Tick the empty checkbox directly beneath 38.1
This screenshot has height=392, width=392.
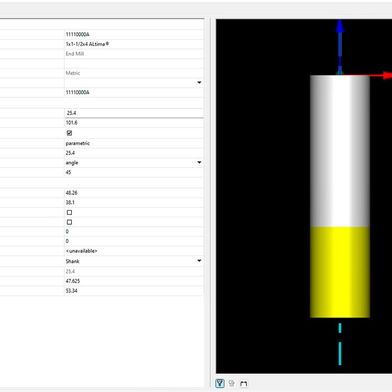pos(69,212)
